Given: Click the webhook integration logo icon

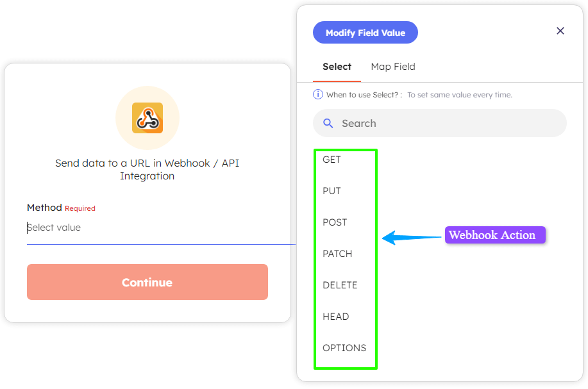Looking at the screenshot, I should [147, 118].
